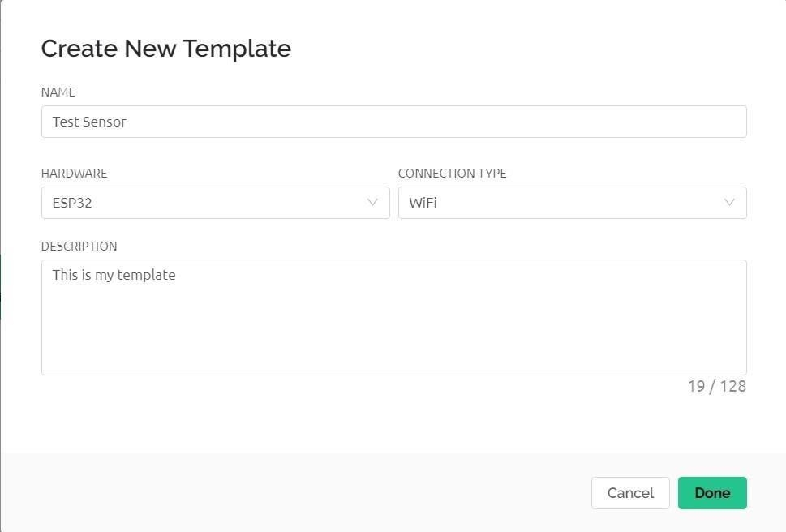This screenshot has width=786, height=532.
Task: Click the "Create New Template" heading
Action: tap(165, 49)
